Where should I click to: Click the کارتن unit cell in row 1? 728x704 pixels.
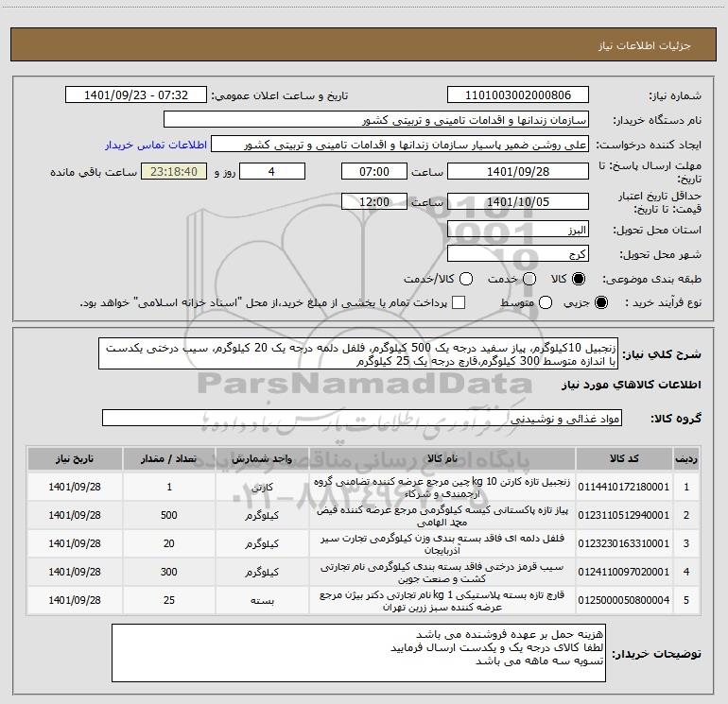click(x=262, y=488)
